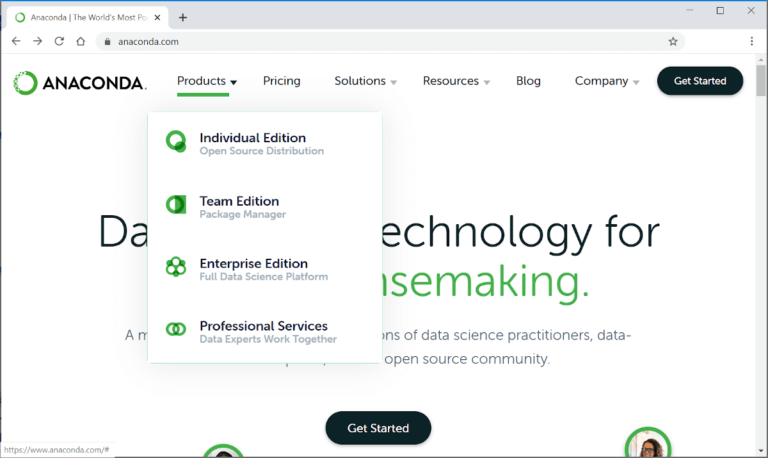Navigate back in browser history
768x458 pixels.
pos(15,41)
